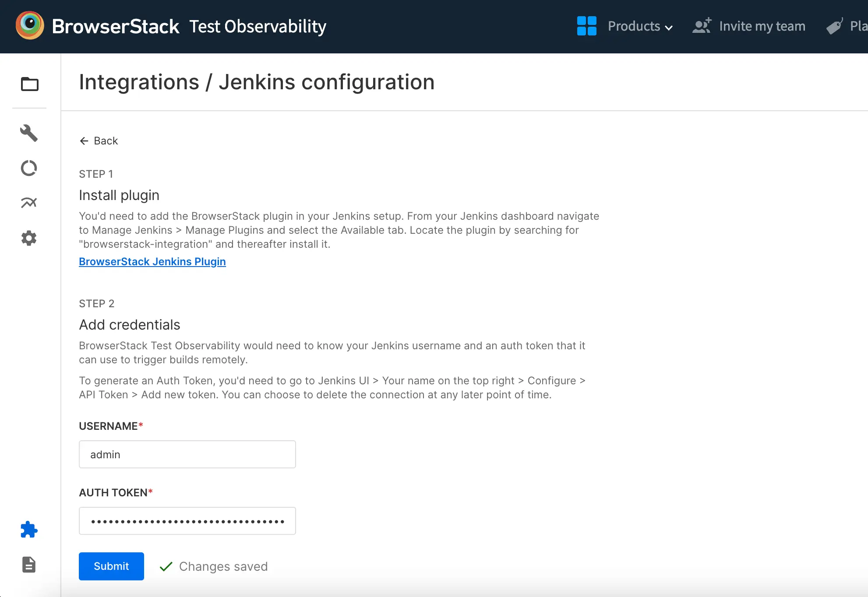Click Integrations / Jenkins configuration title

(x=257, y=82)
